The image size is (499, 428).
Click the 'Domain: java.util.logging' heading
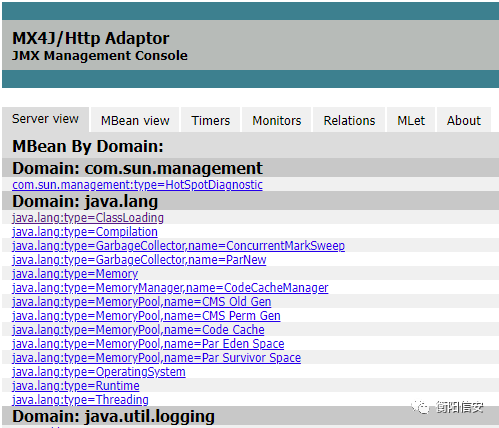113,417
